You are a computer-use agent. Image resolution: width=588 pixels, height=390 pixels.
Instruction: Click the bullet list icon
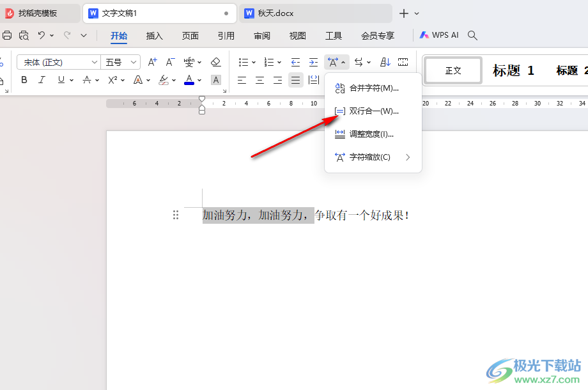pos(244,62)
